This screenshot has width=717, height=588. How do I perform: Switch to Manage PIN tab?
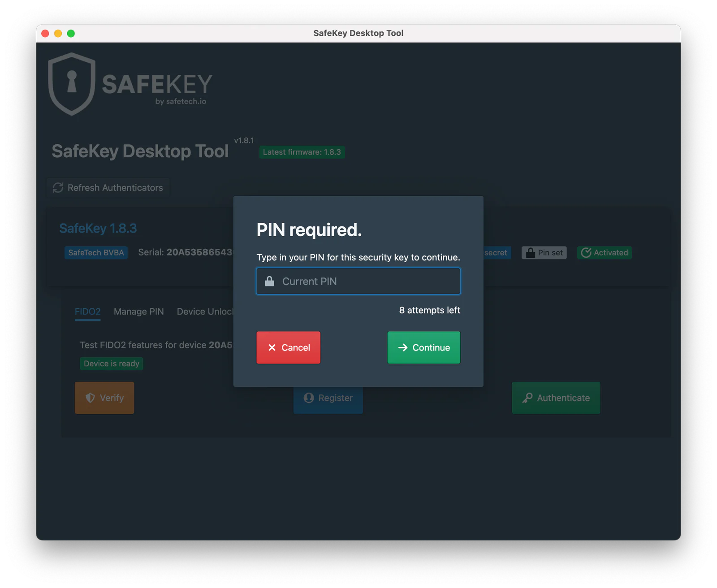click(x=139, y=311)
